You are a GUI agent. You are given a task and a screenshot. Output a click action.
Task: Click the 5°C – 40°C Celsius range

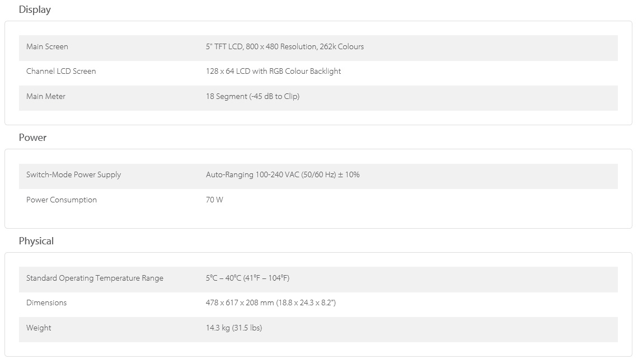[x=223, y=278]
